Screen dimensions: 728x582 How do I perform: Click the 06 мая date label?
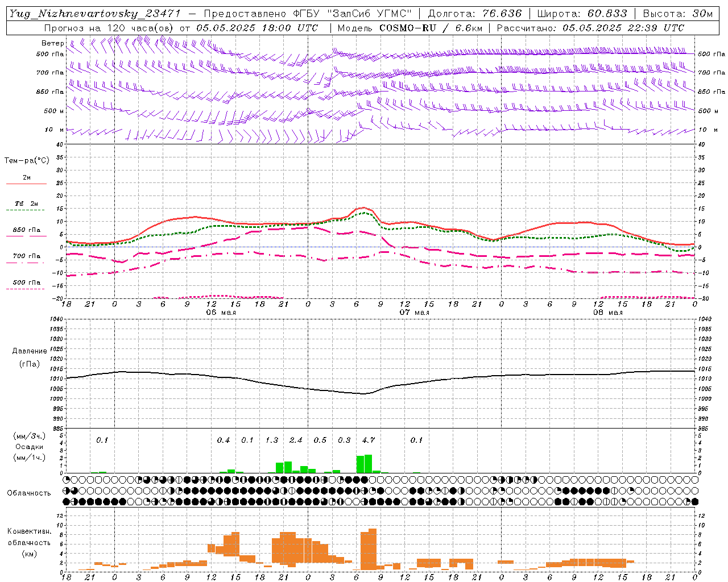pos(221,313)
